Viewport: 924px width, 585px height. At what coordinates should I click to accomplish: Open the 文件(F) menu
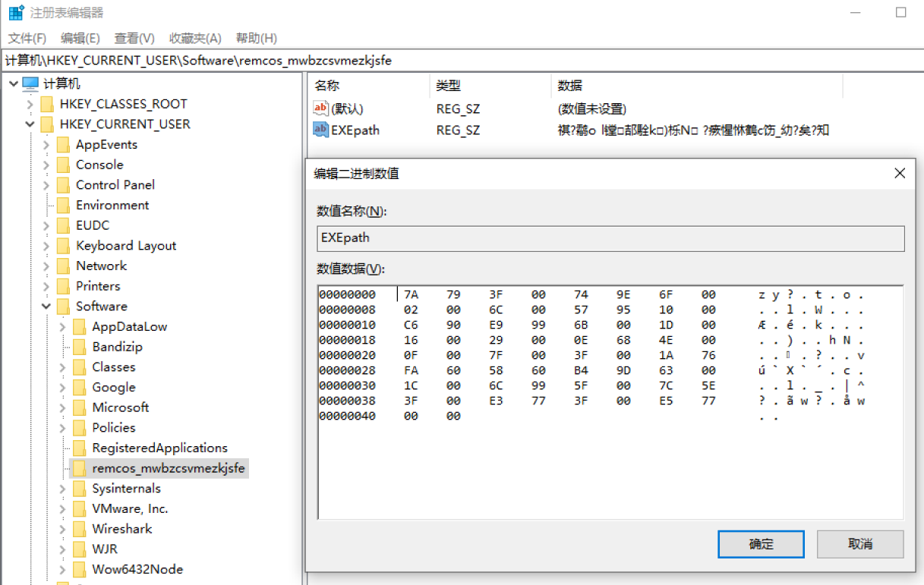click(x=27, y=38)
